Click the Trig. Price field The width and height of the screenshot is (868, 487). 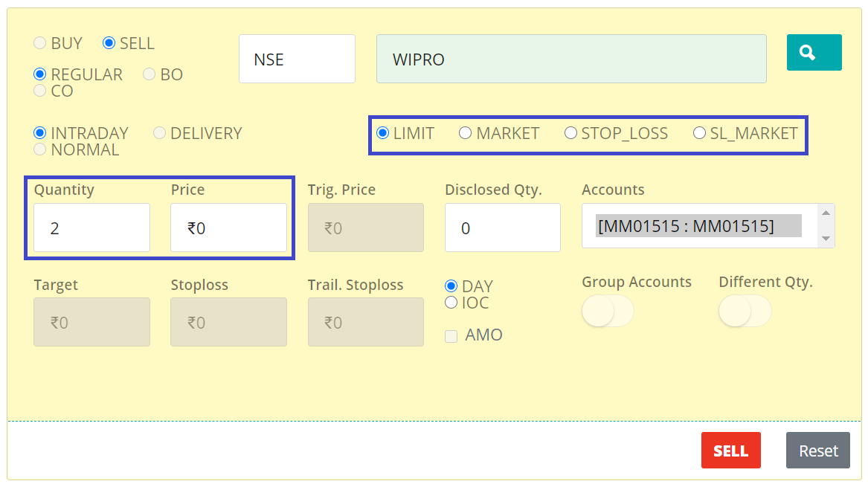(366, 228)
